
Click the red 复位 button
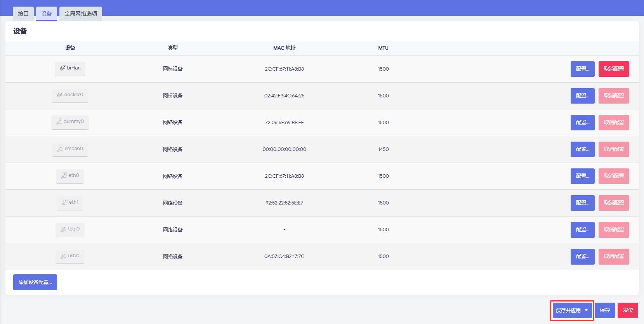(628, 310)
